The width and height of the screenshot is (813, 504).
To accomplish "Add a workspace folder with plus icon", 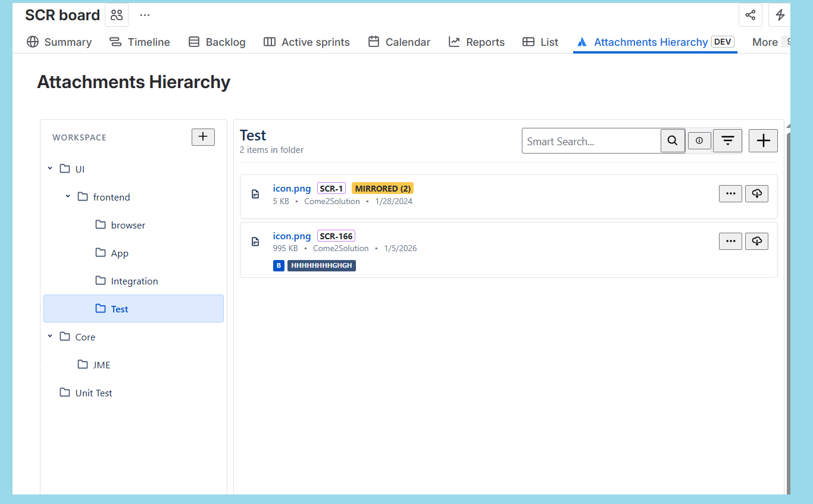I will [203, 137].
